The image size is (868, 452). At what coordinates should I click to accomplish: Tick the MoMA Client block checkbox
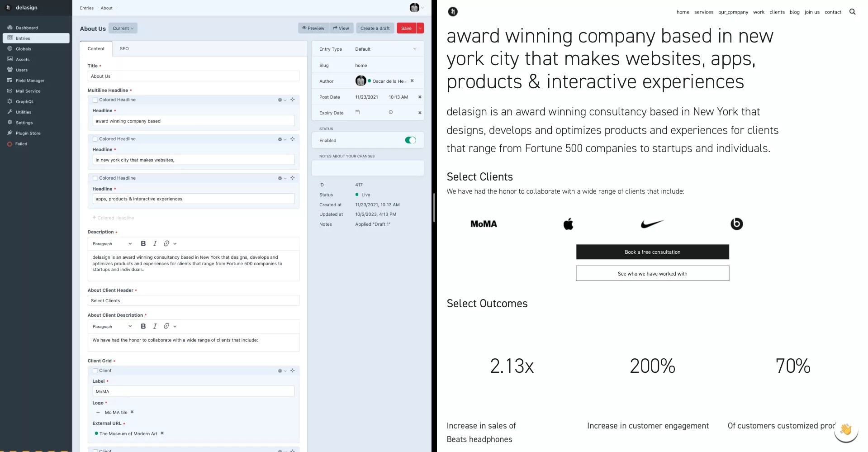95,371
